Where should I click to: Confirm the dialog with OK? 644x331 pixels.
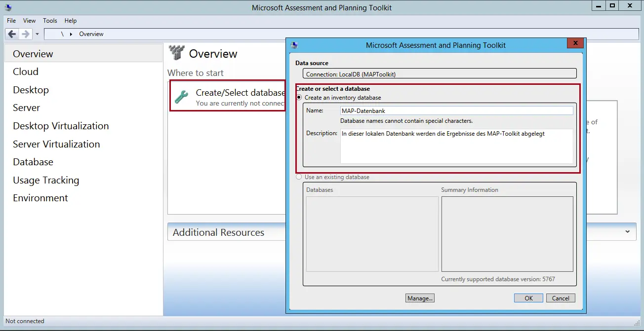pos(528,298)
